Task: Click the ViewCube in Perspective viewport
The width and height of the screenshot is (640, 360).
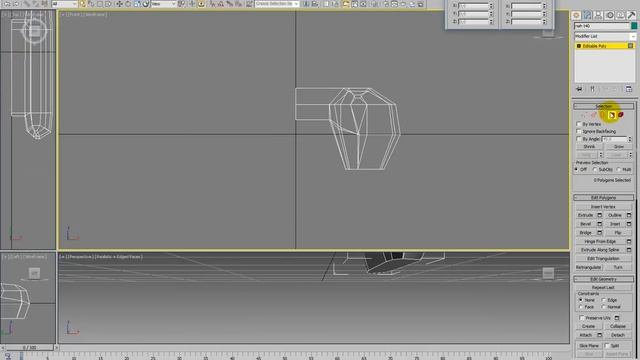Action: (x=548, y=273)
